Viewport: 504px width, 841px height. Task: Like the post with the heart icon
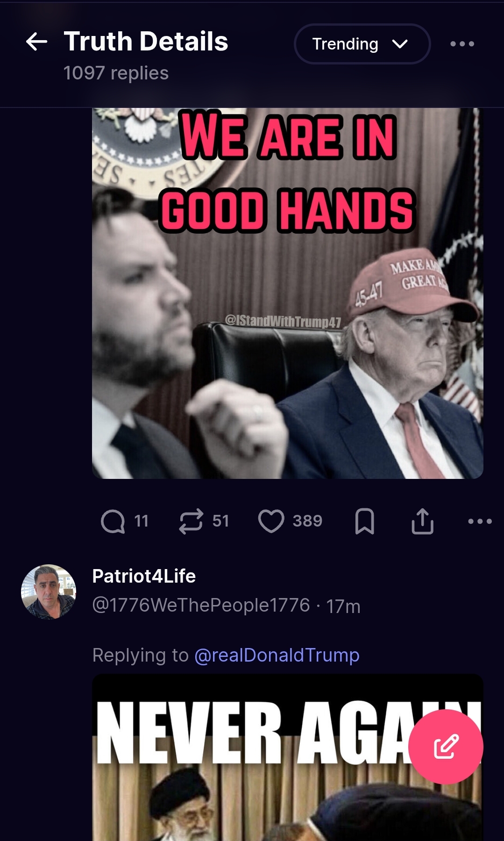(271, 521)
